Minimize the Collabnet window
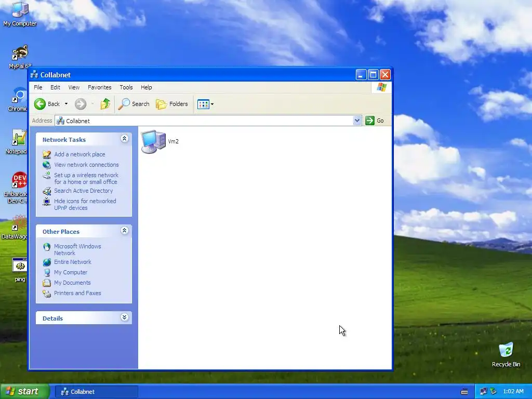532x399 pixels. click(361, 75)
